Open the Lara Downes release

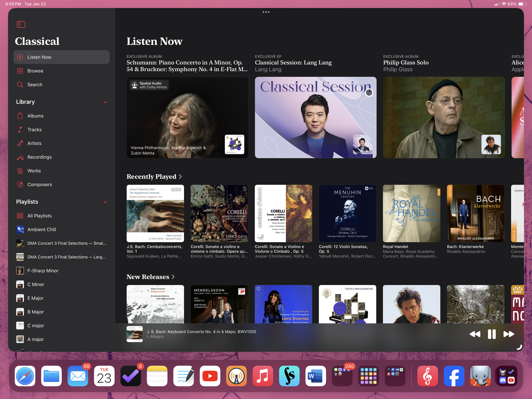(x=283, y=304)
